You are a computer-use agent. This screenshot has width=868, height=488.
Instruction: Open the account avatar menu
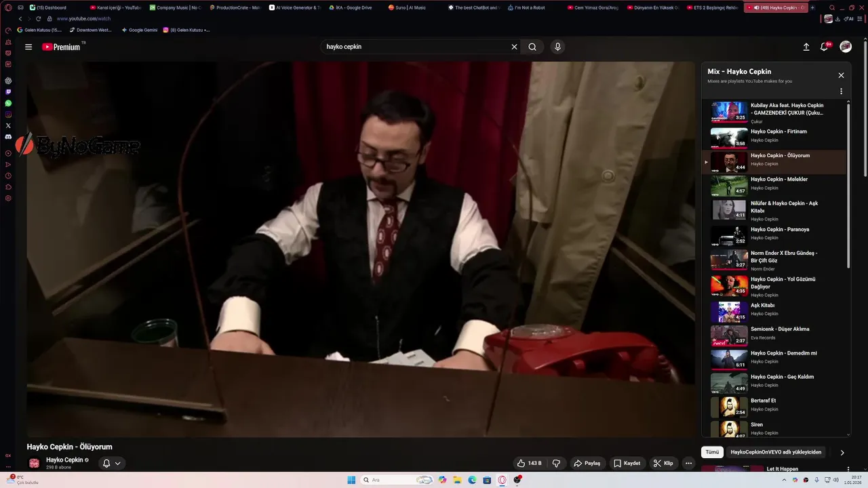tap(846, 47)
